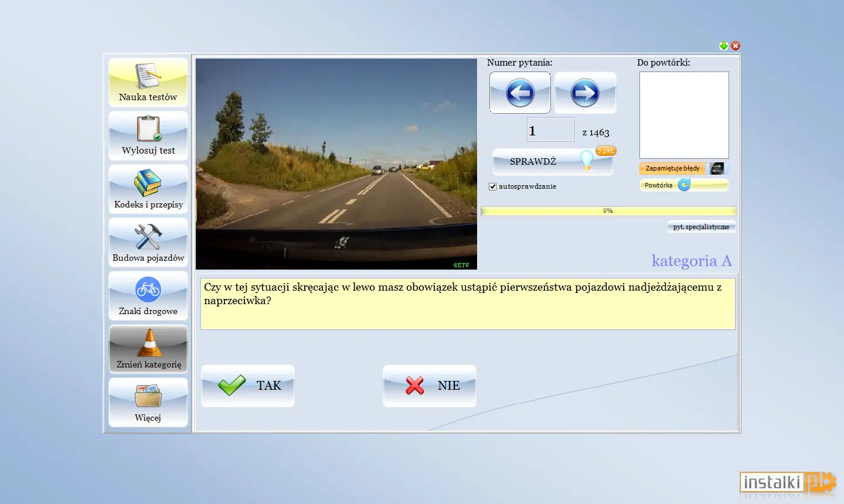Open Budowa pojazdów tools section
Image resolution: width=844 pixels, height=504 pixels.
click(148, 243)
